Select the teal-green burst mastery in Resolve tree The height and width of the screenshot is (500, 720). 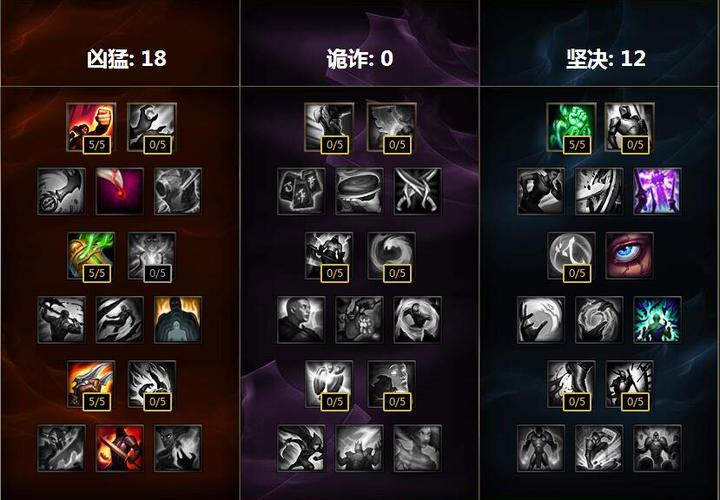[657, 320]
